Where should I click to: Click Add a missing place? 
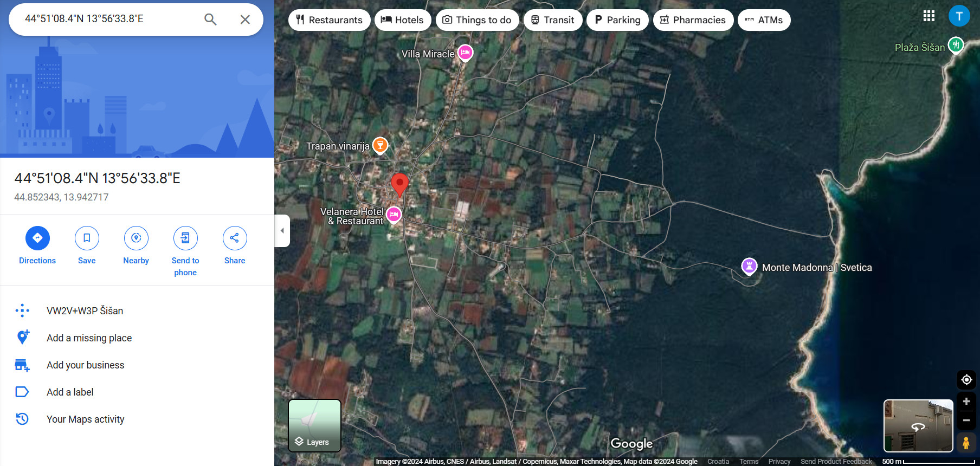click(89, 338)
